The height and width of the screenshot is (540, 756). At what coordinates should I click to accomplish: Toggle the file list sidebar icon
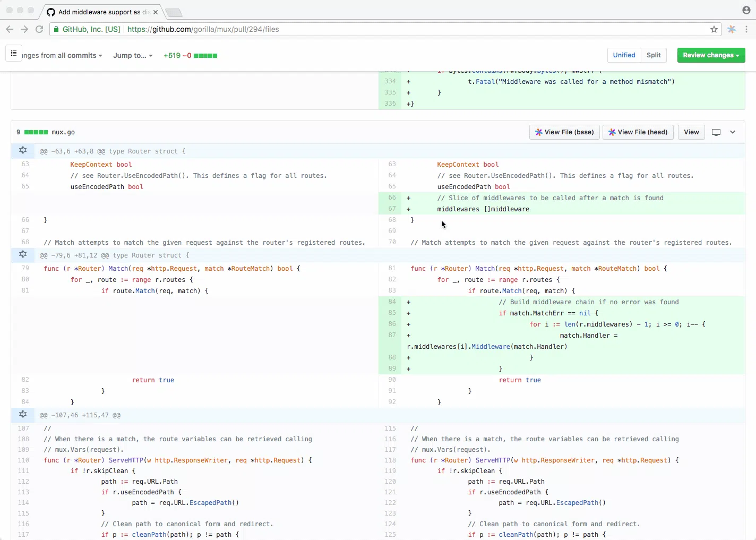click(x=14, y=53)
